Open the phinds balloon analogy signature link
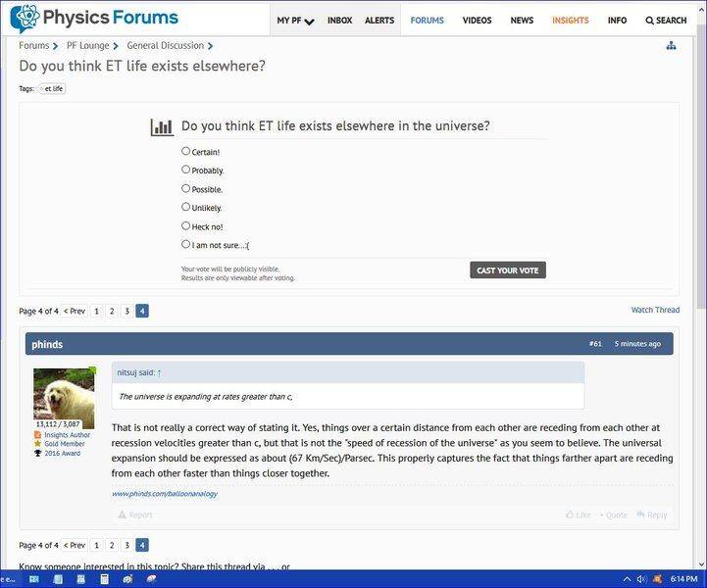 click(x=165, y=494)
